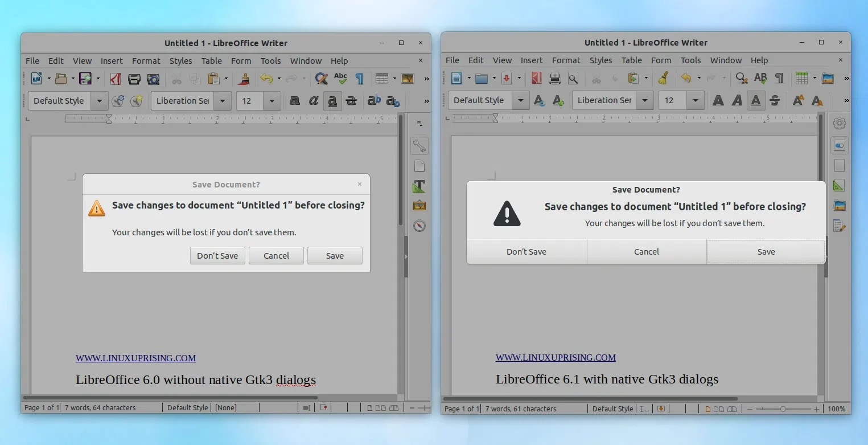Screen dimensions: 868x445
Task: Click New document icon in right window
Action: (x=456, y=78)
